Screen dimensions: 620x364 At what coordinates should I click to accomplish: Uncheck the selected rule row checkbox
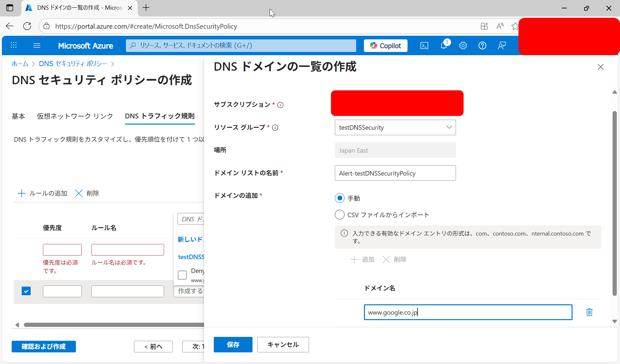tap(26, 291)
